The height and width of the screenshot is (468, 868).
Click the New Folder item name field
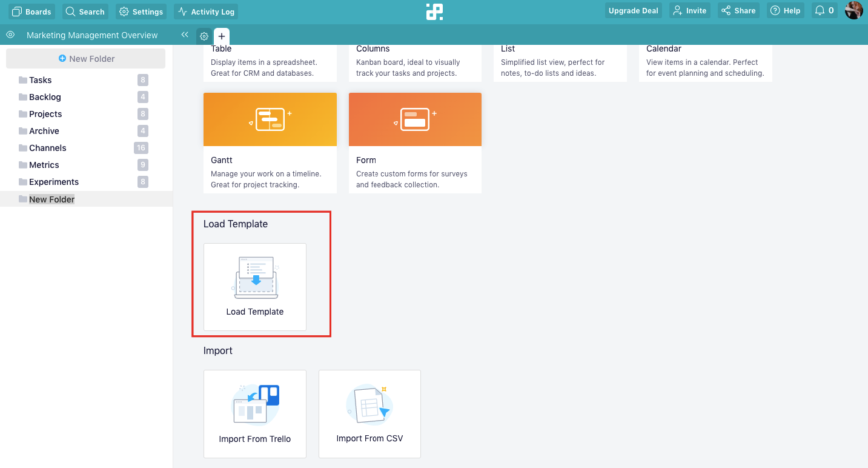tap(51, 199)
